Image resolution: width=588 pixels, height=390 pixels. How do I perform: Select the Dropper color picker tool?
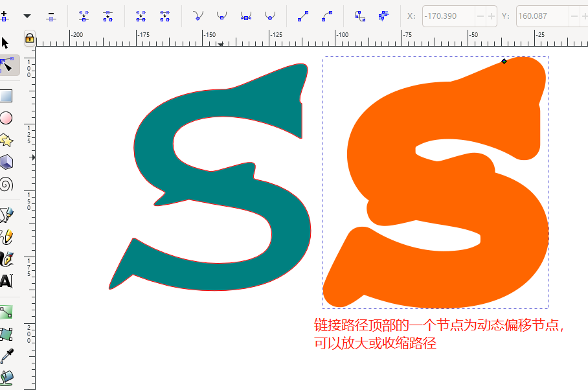6,356
